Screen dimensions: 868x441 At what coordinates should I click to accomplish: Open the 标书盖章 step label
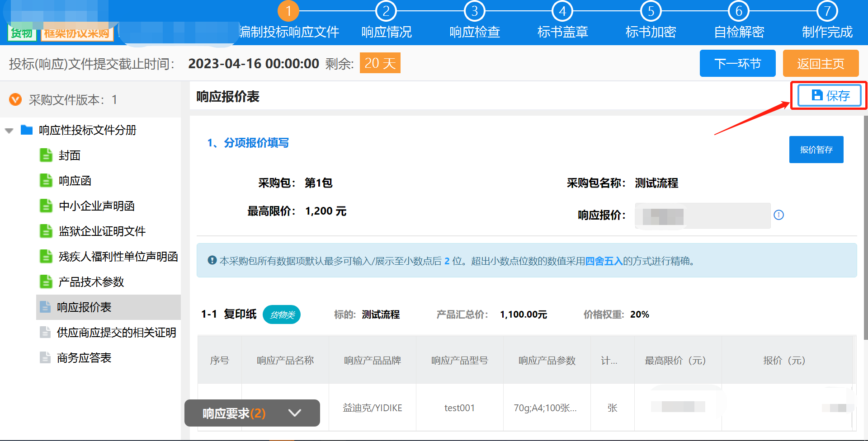(x=563, y=32)
